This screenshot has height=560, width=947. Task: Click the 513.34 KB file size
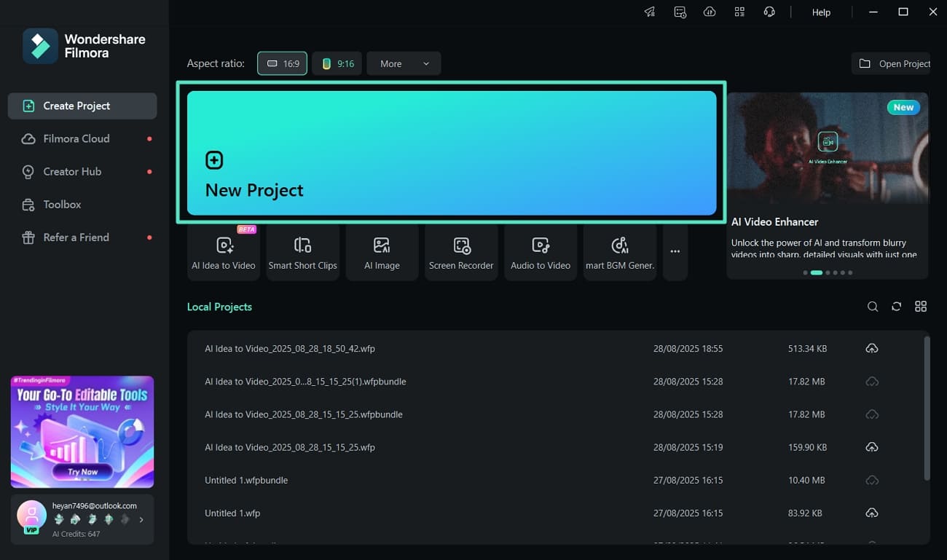click(807, 349)
